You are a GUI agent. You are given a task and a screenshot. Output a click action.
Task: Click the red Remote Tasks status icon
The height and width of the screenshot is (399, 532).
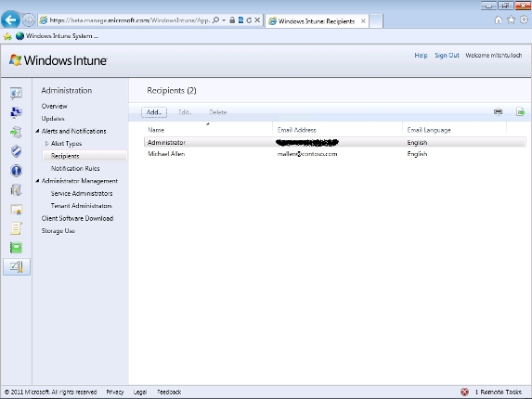tap(464, 392)
